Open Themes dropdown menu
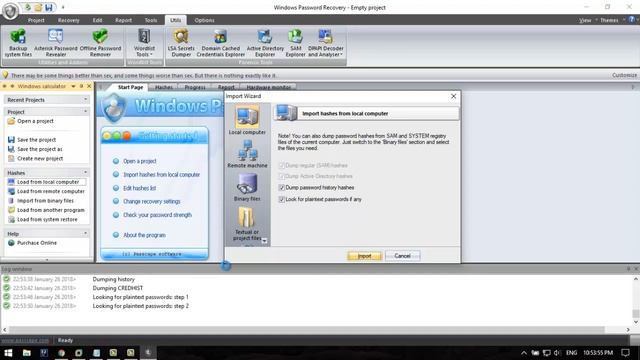640x360 pixels. coord(612,20)
